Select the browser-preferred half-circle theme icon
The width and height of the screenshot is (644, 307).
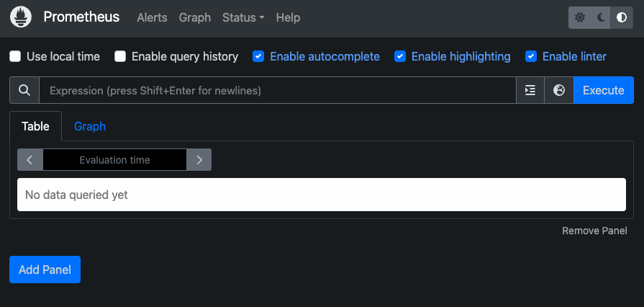622,18
